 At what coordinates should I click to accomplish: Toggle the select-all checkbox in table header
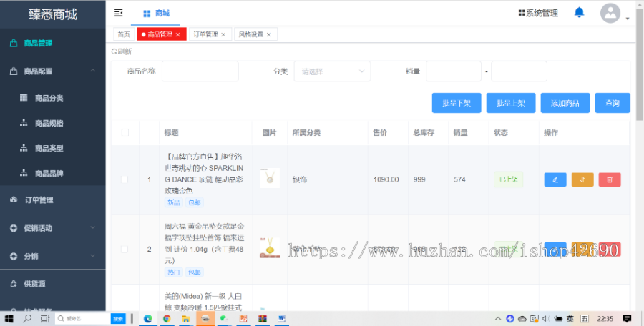pos(125,133)
